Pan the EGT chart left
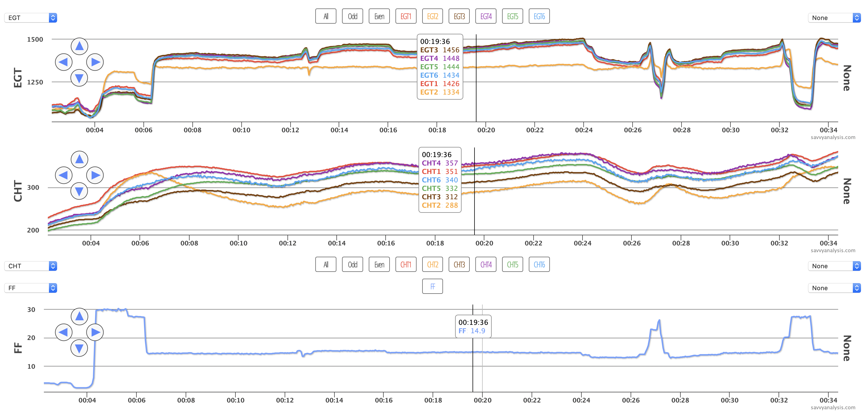This screenshot has height=416, width=868. point(63,62)
